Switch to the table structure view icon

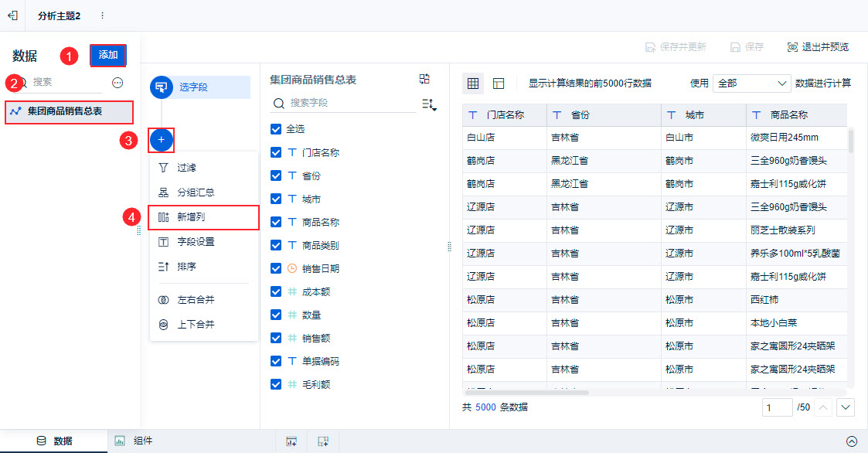pos(499,83)
